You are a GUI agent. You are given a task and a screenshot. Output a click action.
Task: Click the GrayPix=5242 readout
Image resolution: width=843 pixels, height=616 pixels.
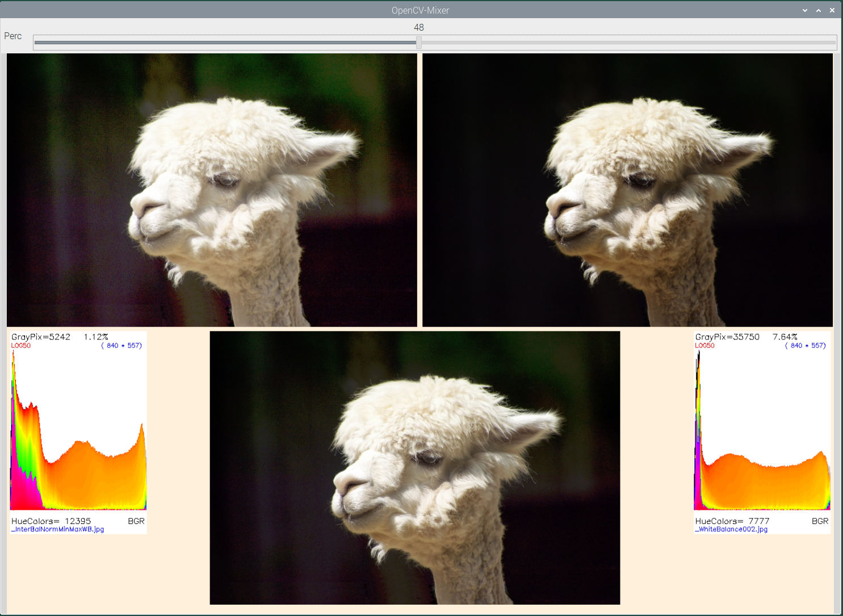tap(40, 336)
